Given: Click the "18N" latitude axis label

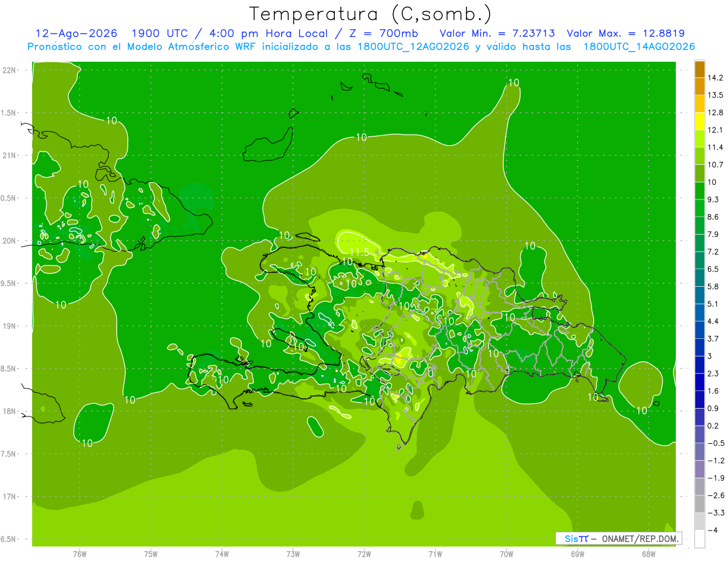Looking at the screenshot, I should [10, 412].
